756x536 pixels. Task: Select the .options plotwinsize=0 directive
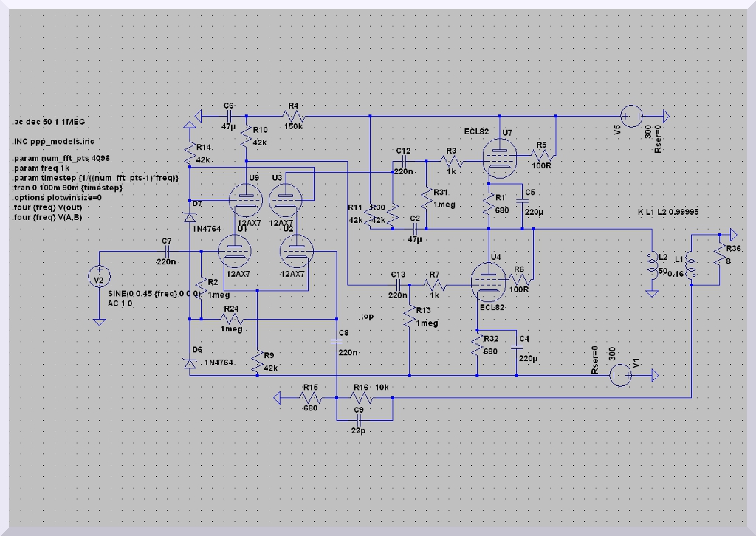click(57, 198)
